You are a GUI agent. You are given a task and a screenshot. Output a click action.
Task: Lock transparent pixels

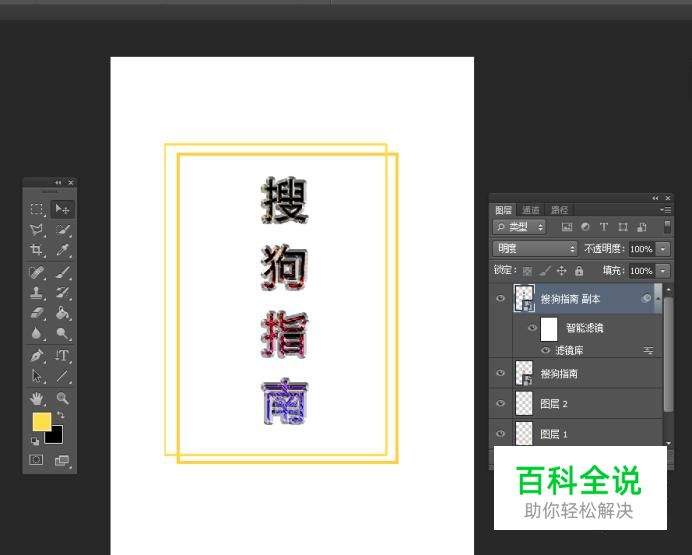coord(527,271)
